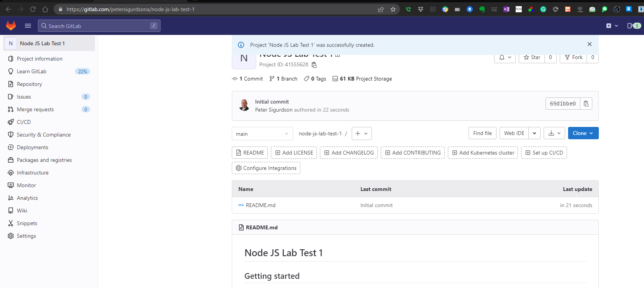Screen dimensions: 644x288
Task: Open the download source code dropdown
Action: [554, 133]
